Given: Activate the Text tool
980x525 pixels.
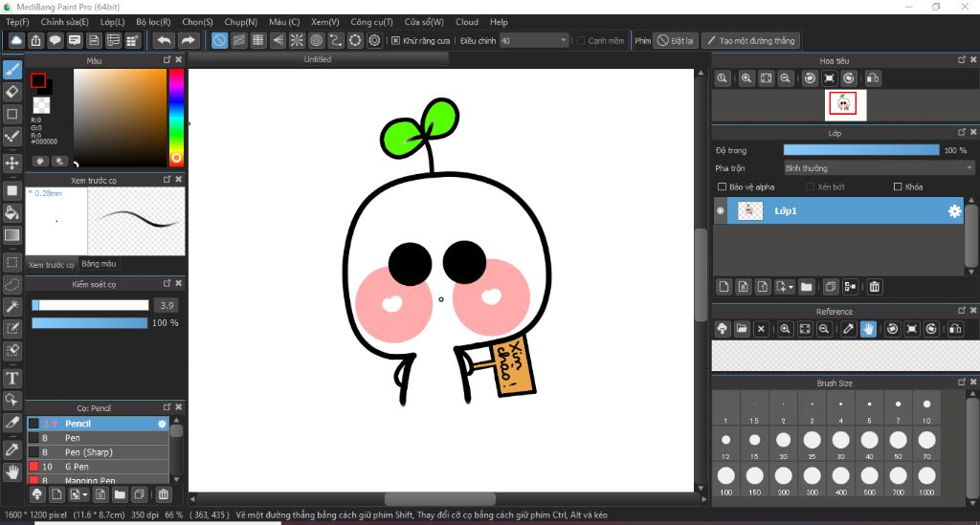Looking at the screenshot, I should coord(12,379).
